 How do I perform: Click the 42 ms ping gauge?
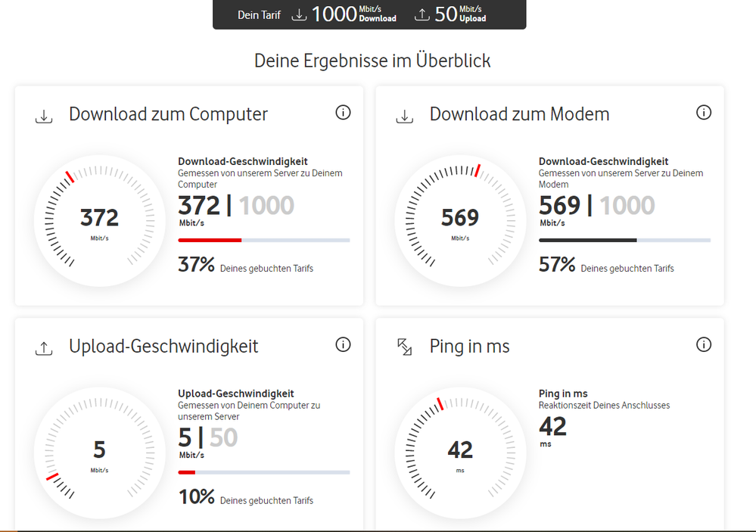[x=460, y=453]
